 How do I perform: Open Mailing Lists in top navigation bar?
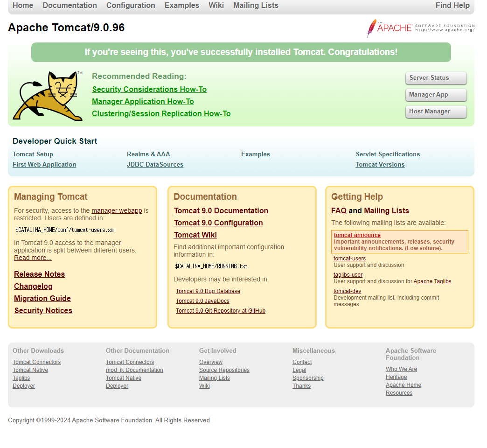[x=256, y=5]
